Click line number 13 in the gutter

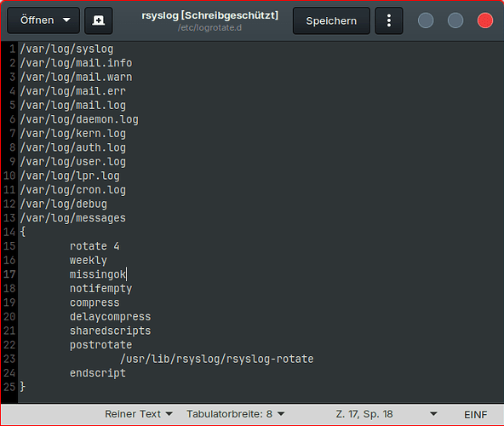pyautogui.click(x=9, y=218)
